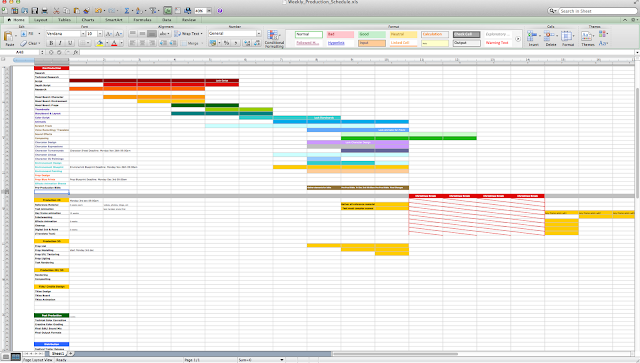Click the Copy icon in the toolbar

[x=67, y=11]
